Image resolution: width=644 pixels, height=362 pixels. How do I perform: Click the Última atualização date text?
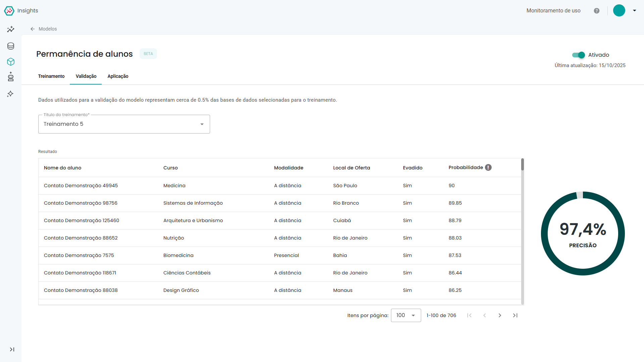[x=590, y=65]
